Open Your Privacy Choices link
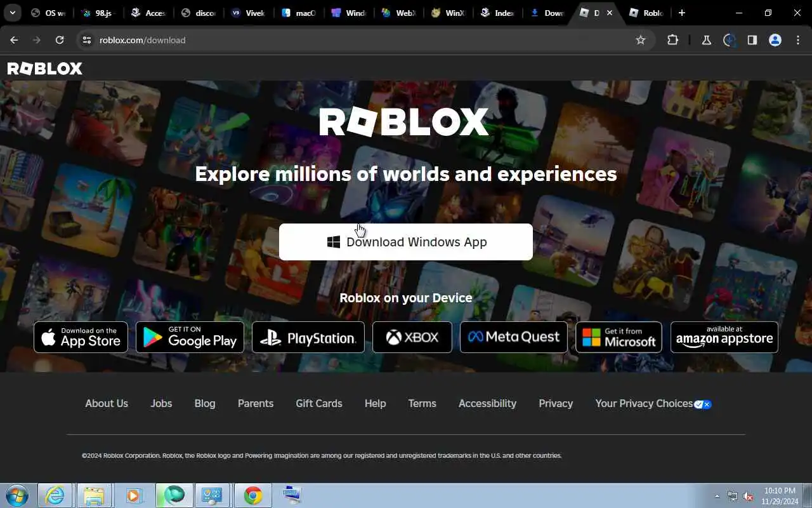This screenshot has width=812, height=508. [653, 403]
